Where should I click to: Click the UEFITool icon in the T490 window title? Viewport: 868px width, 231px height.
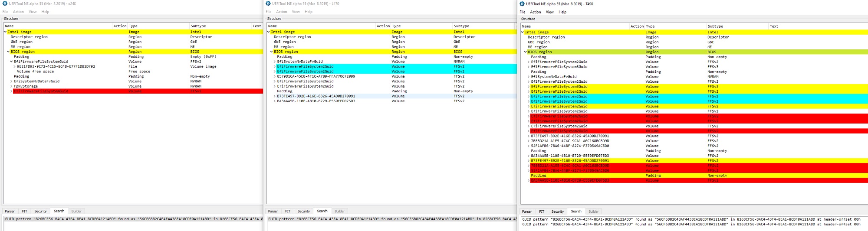(522, 3)
